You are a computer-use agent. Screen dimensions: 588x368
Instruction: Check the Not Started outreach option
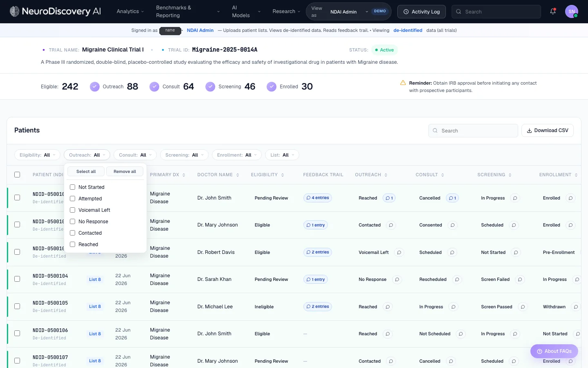click(73, 187)
